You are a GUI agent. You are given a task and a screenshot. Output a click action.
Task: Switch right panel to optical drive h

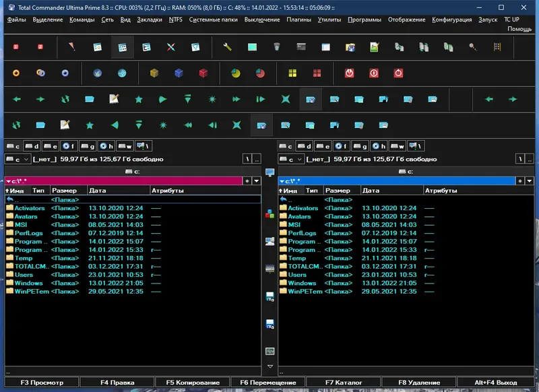[x=379, y=146]
